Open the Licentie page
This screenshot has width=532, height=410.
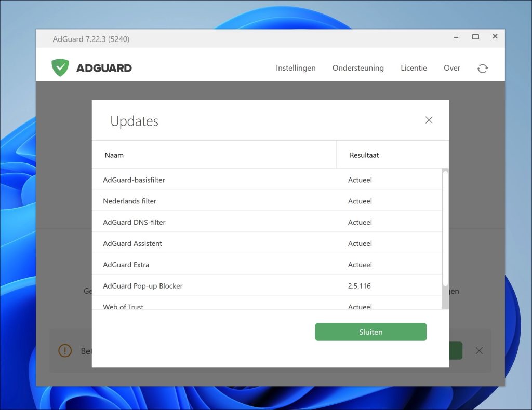pyautogui.click(x=414, y=68)
